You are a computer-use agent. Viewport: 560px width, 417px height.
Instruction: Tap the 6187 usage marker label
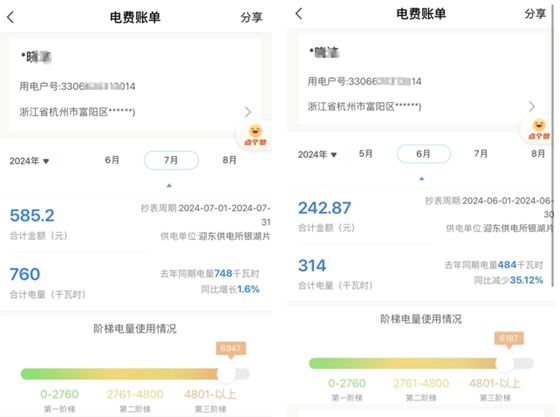509,338
